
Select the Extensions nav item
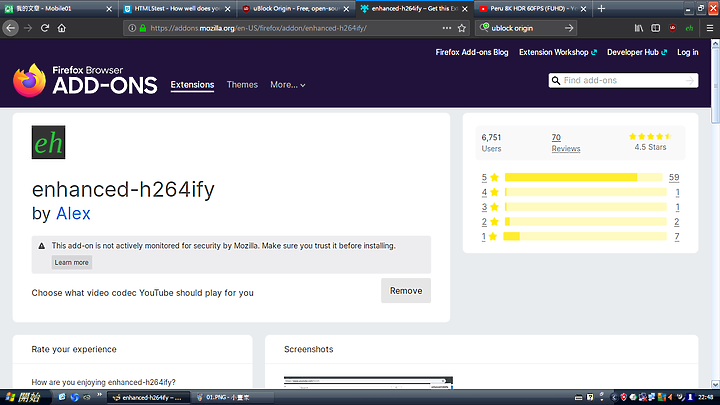(192, 85)
